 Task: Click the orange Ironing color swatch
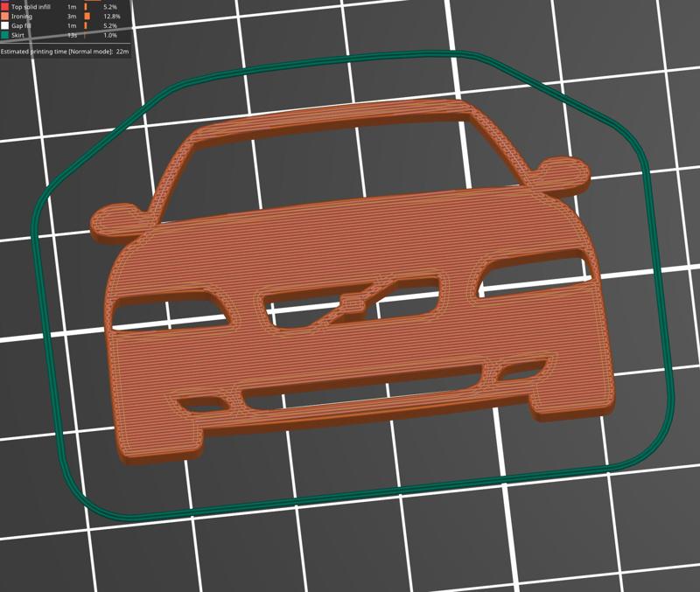point(3,16)
